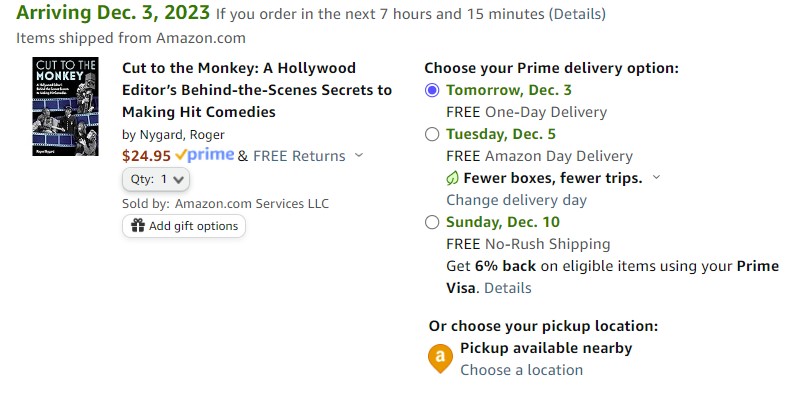This screenshot has width=796, height=405.
Task: Open Change delivery day link
Action: tap(516, 200)
